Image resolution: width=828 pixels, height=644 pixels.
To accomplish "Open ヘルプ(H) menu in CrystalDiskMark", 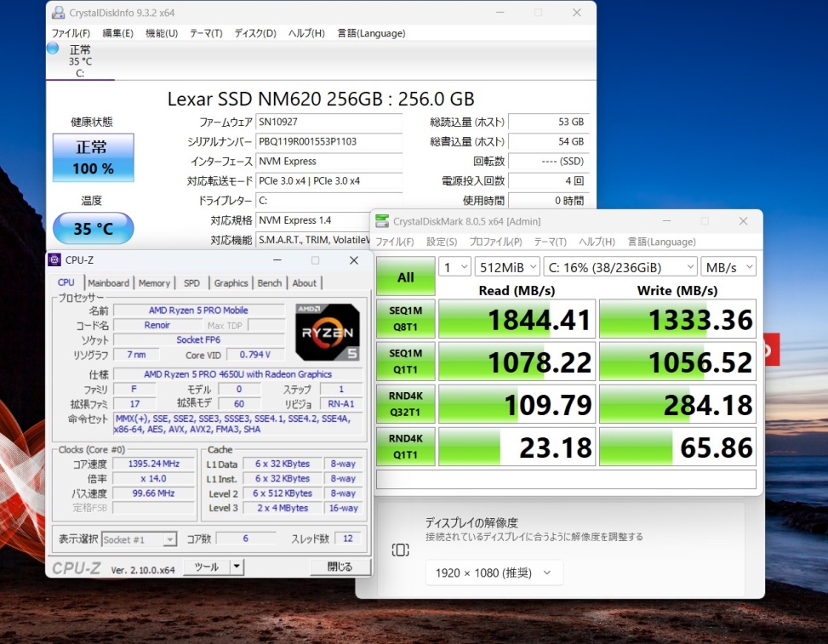I will [x=597, y=242].
